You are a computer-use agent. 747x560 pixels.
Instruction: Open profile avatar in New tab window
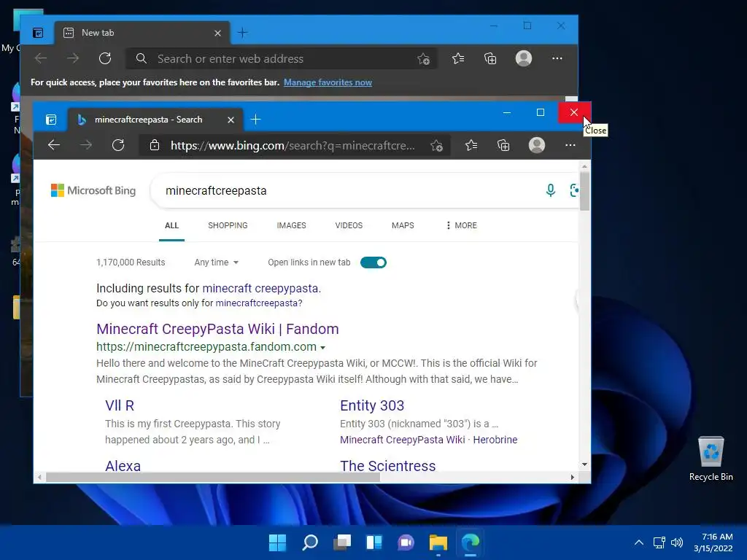pos(524,58)
